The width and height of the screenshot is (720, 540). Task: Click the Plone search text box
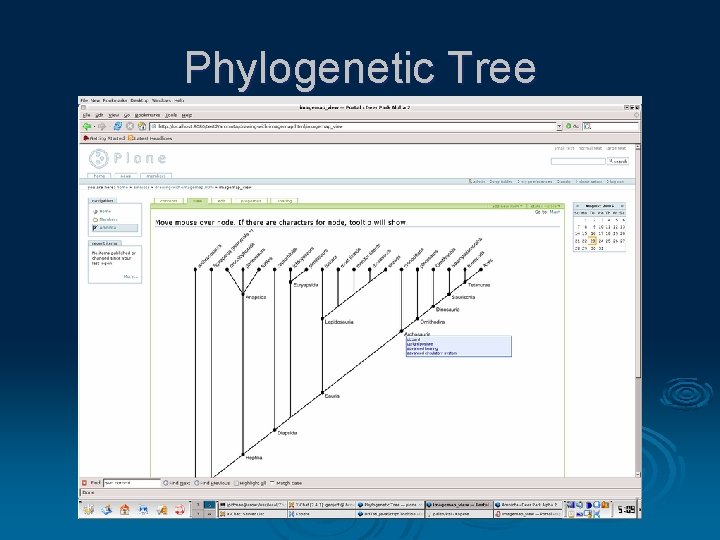coord(578,161)
